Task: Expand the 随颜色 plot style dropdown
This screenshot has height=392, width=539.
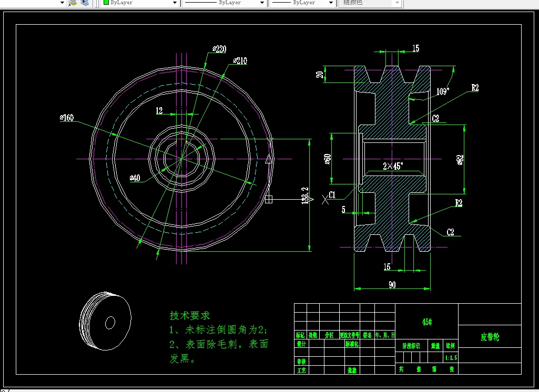Action: coord(397,3)
